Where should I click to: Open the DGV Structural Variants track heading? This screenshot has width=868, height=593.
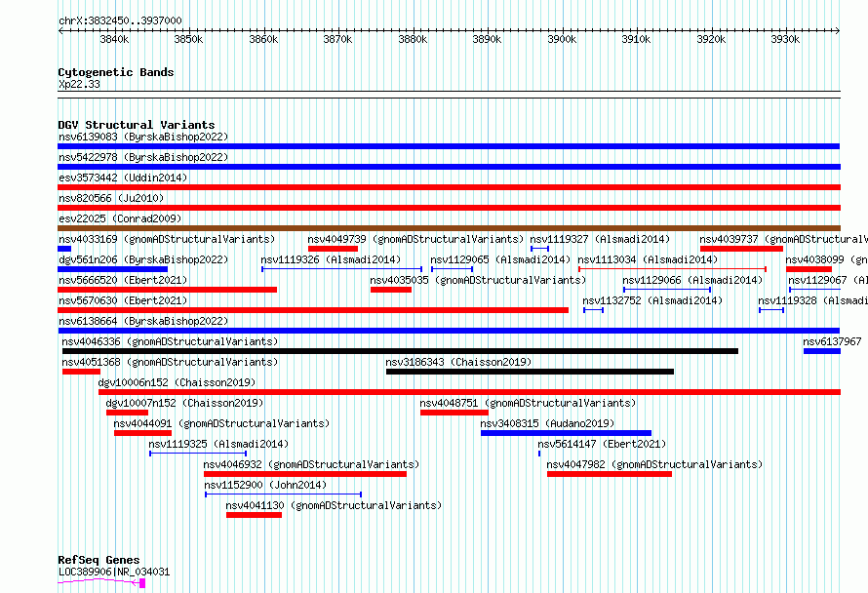tap(137, 125)
